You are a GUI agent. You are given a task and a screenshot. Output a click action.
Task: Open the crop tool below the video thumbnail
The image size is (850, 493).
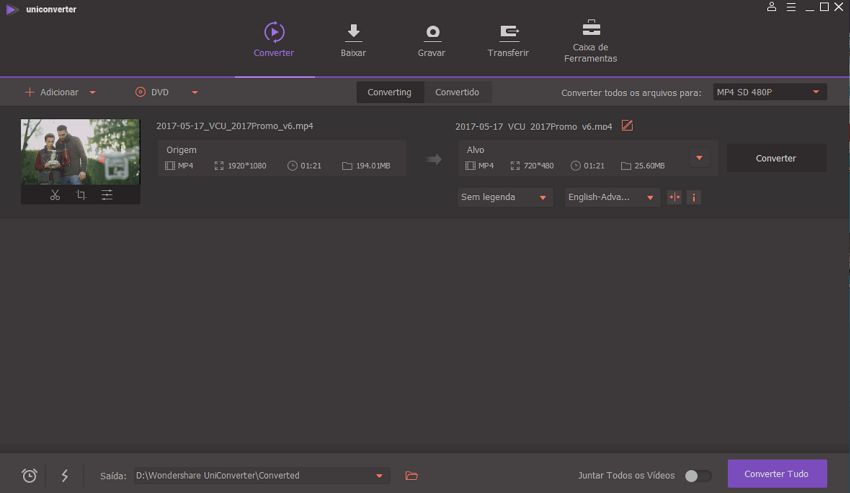(81, 195)
